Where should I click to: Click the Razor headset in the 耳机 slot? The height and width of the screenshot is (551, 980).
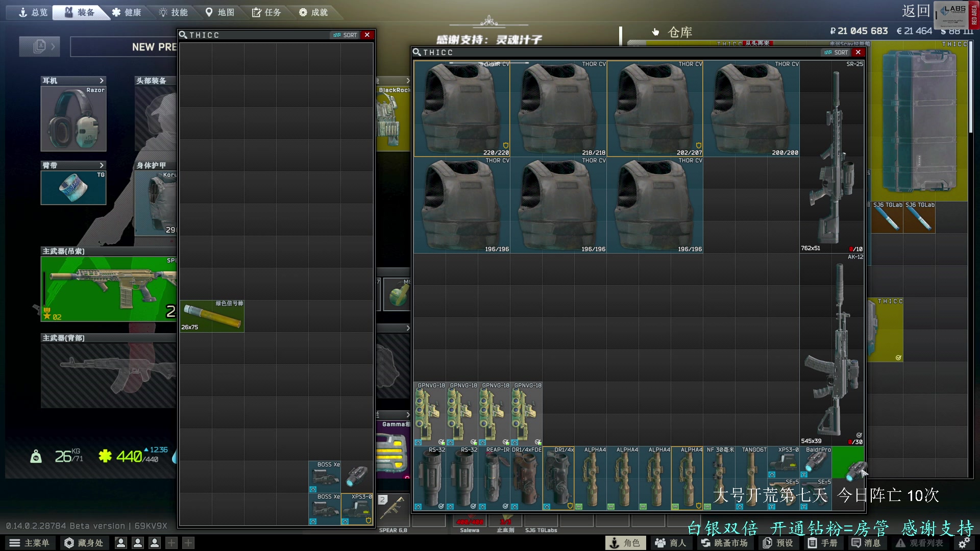(73, 118)
